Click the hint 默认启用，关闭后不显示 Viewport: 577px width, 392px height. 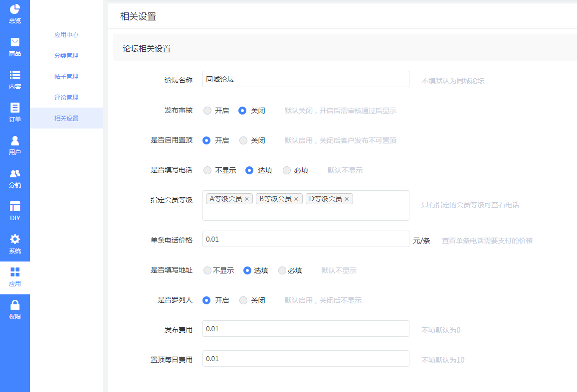323,300
